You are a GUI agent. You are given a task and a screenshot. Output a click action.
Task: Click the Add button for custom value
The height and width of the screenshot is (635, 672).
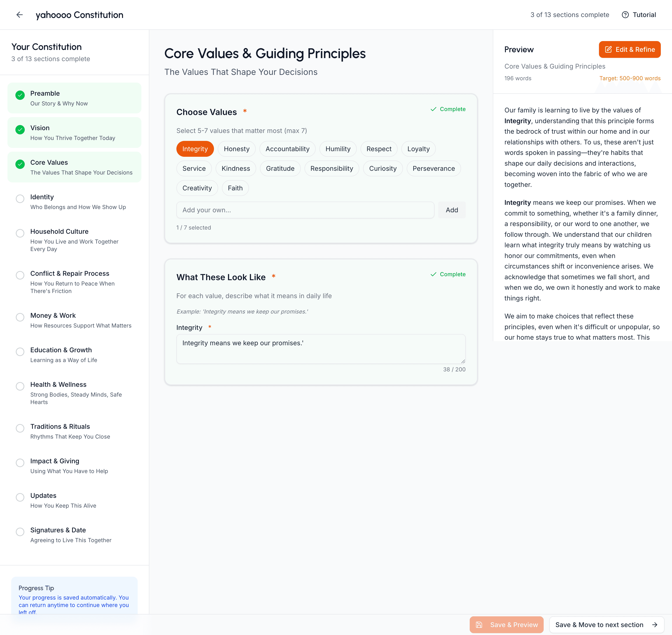coord(452,210)
